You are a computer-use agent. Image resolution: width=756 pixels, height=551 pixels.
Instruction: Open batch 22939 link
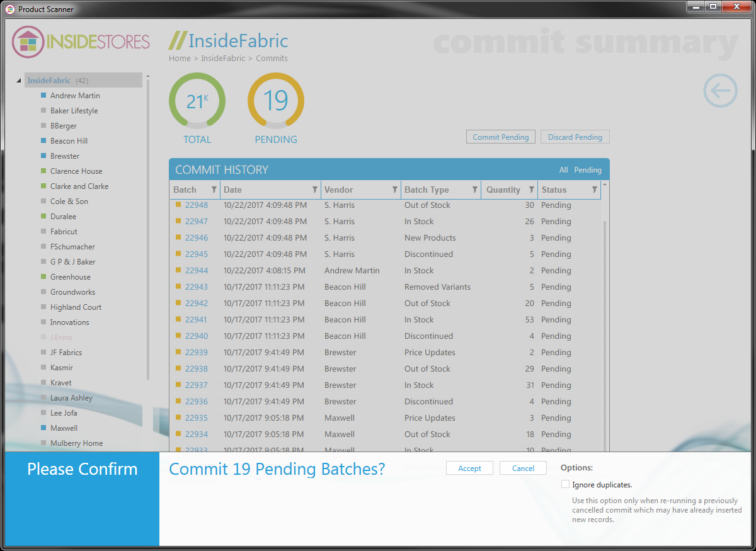(197, 353)
